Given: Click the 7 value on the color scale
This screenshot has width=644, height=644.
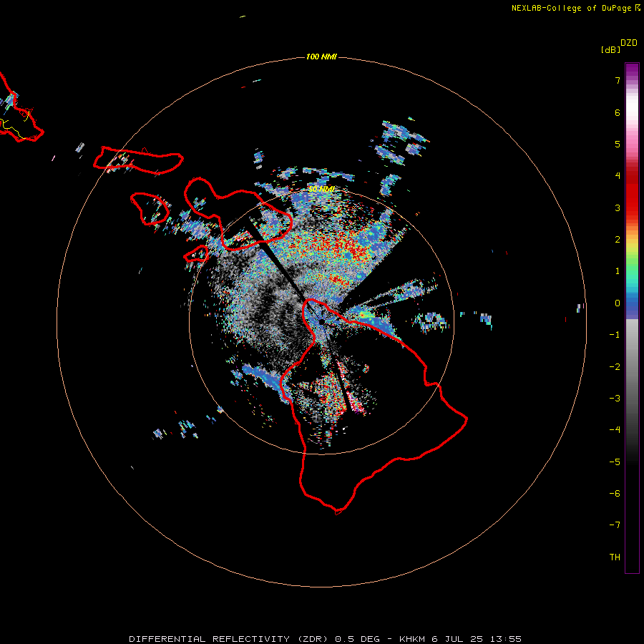Looking at the screenshot, I should [618, 80].
